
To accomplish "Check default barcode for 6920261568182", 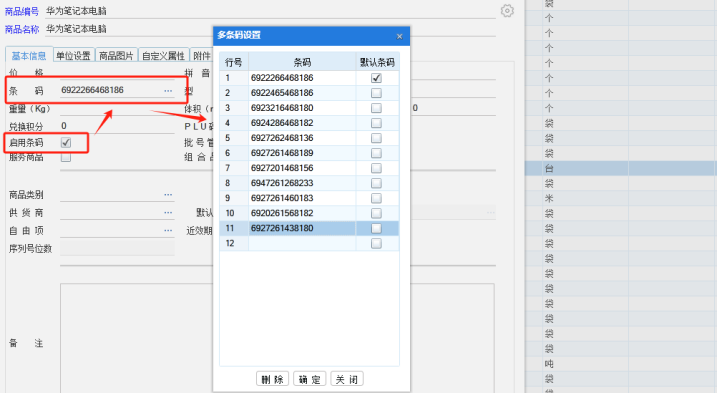I will [376, 213].
